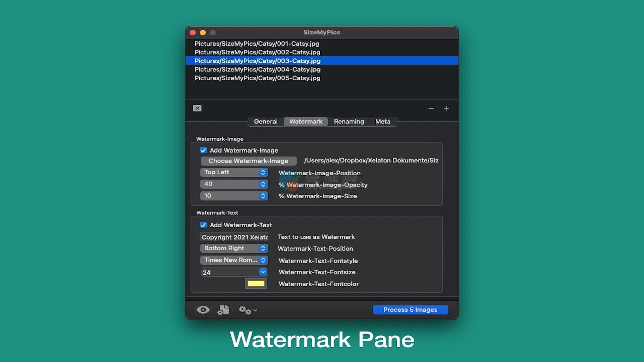Uncheck Add Watermark-Text checkbox
The width and height of the screenshot is (644, 362).
click(203, 225)
